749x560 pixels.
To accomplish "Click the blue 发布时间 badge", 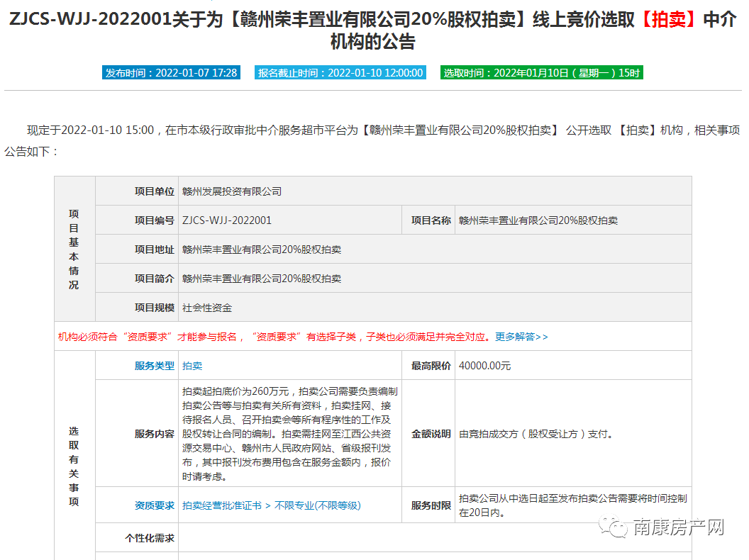I will [171, 72].
